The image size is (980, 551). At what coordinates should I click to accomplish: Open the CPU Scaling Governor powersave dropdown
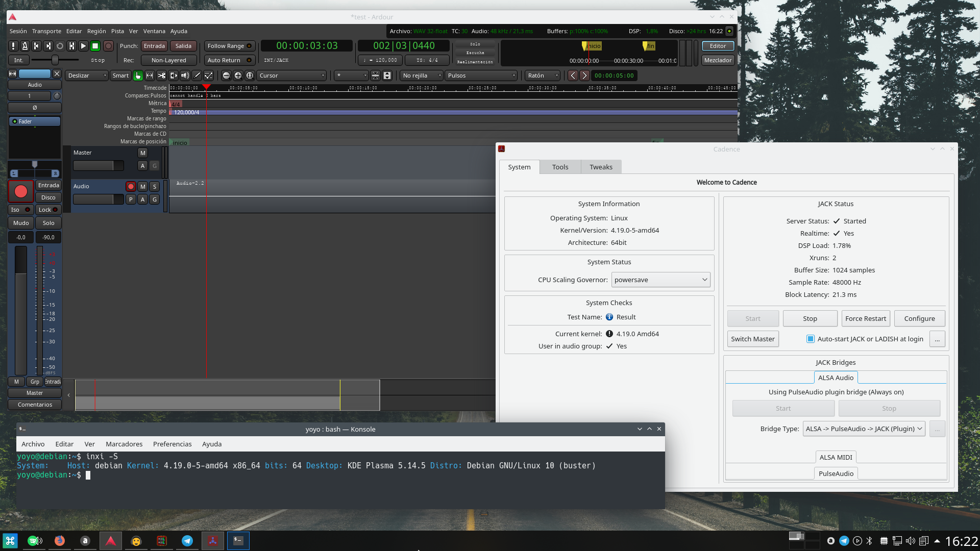[x=660, y=280]
